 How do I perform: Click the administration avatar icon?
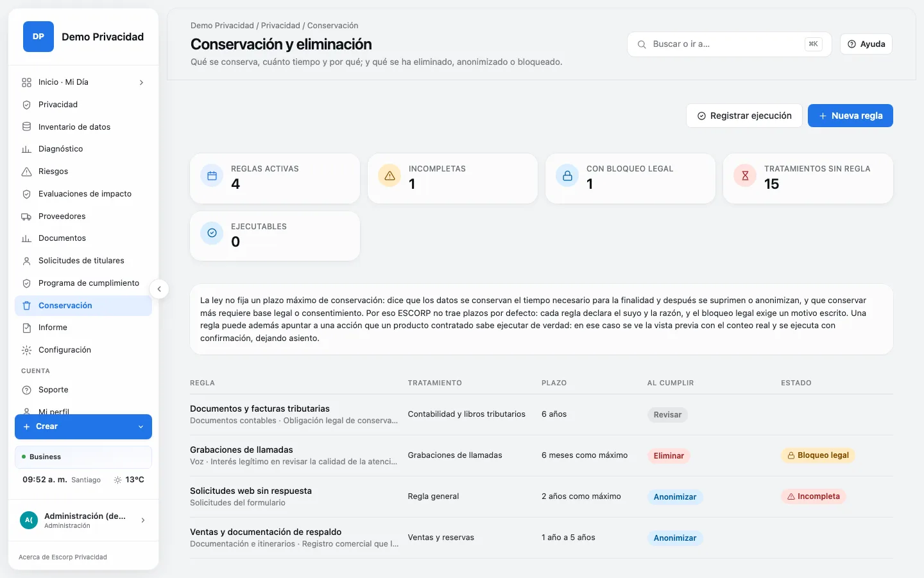coord(29,520)
